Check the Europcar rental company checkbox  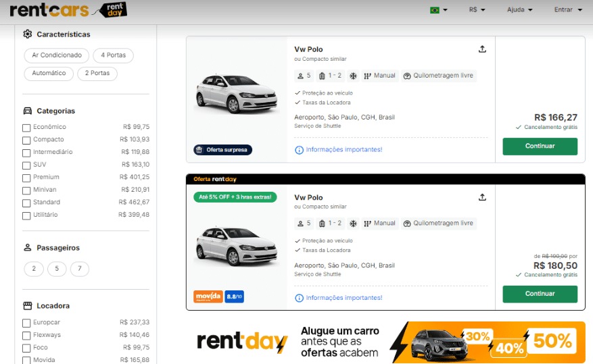point(26,323)
